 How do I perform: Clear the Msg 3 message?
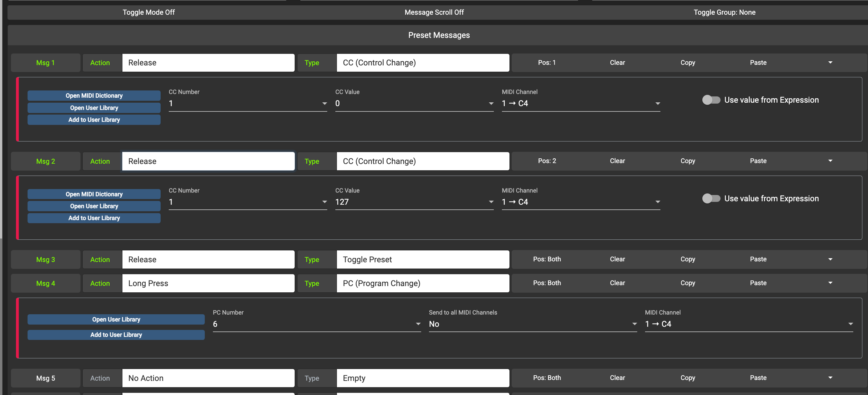tap(617, 259)
